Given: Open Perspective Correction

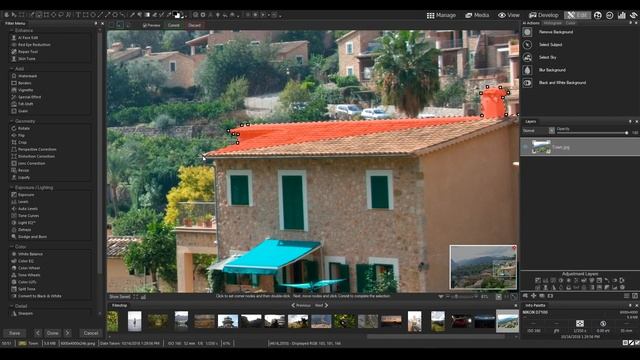Looking at the screenshot, I should (34, 149).
